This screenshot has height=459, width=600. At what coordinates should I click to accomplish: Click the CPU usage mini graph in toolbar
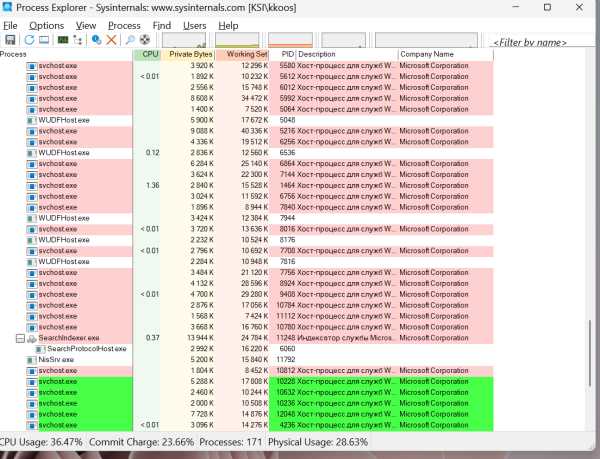[184, 40]
